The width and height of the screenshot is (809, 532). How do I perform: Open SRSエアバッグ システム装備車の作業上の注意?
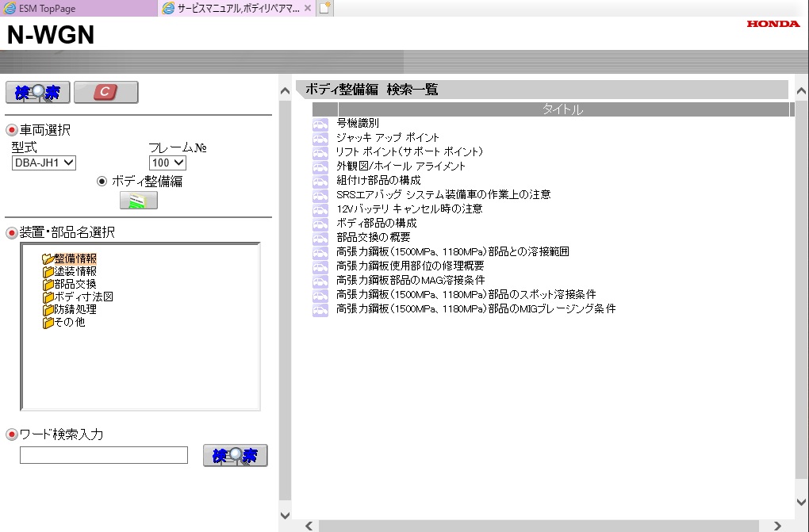coord(443,194)
